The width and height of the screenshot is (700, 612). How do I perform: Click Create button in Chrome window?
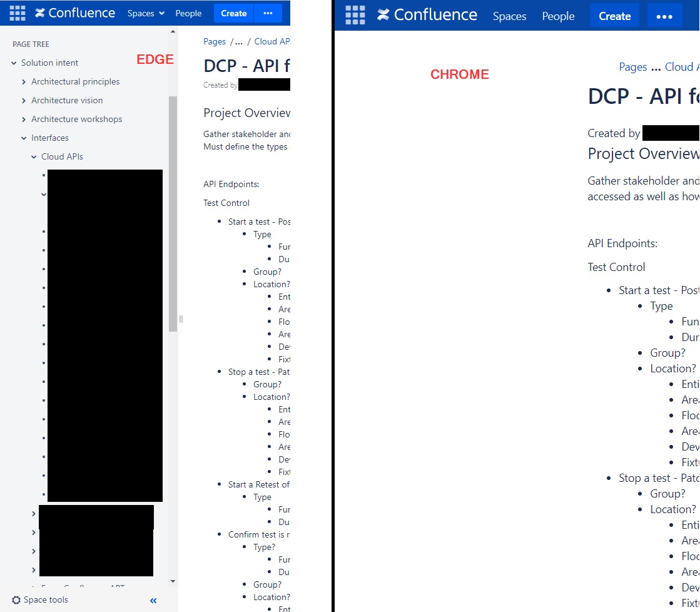(614, 16)
